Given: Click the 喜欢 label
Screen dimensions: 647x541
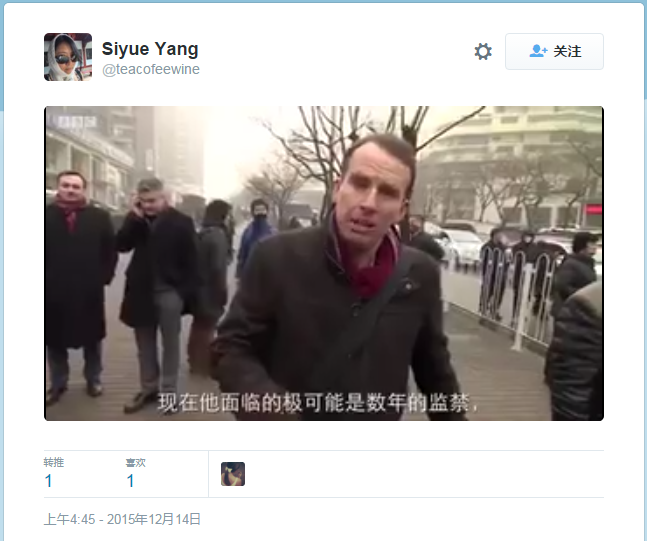Looking at the screenshot, I should 136,463.
